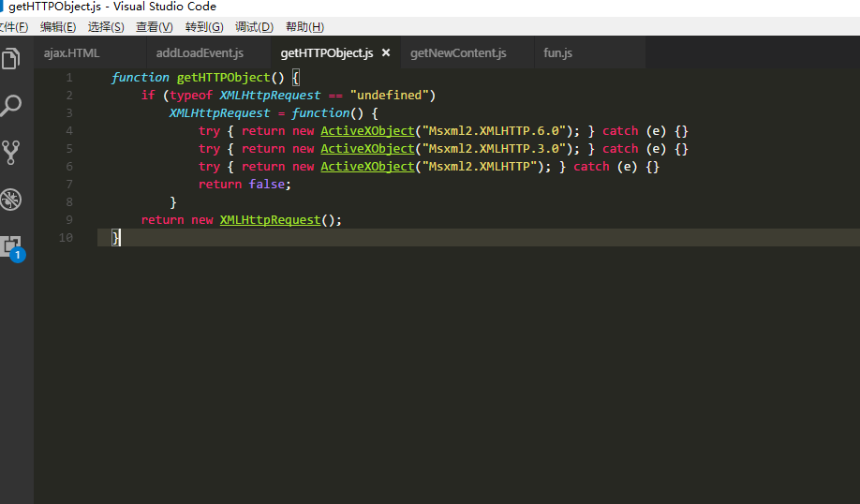Click the "undefined" string on line 2
The width and height of the screenshot is (860, 504).
pyautogui.click(x=390, y=96)
